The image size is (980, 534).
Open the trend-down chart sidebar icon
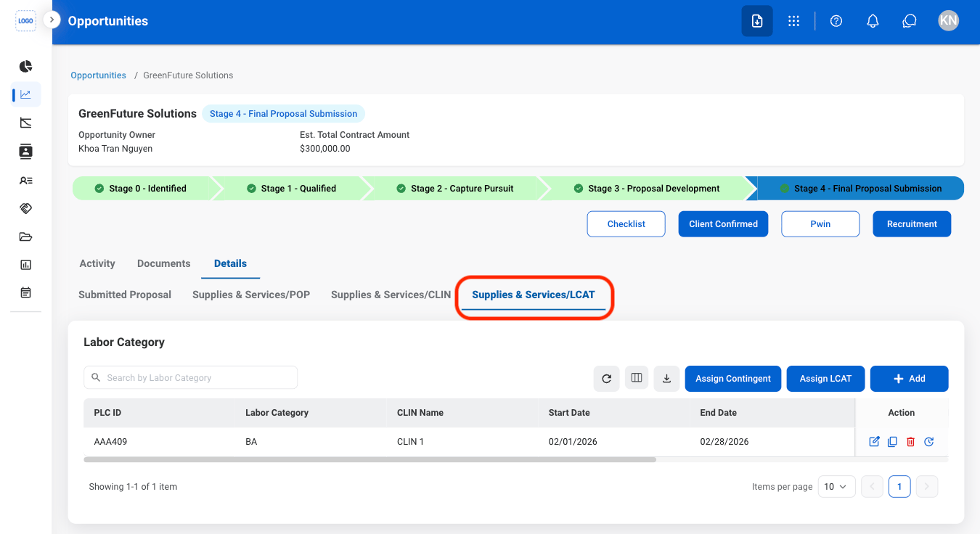[26, 123]
